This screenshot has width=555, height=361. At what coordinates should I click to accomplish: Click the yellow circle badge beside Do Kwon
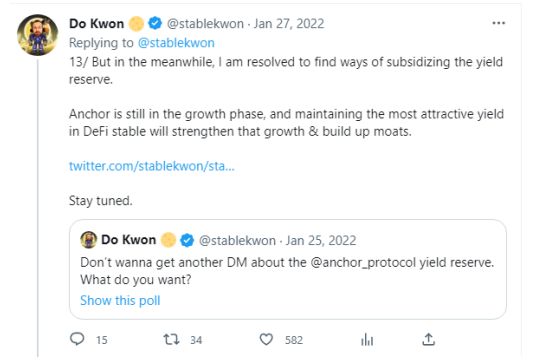[x=136, y=24]
